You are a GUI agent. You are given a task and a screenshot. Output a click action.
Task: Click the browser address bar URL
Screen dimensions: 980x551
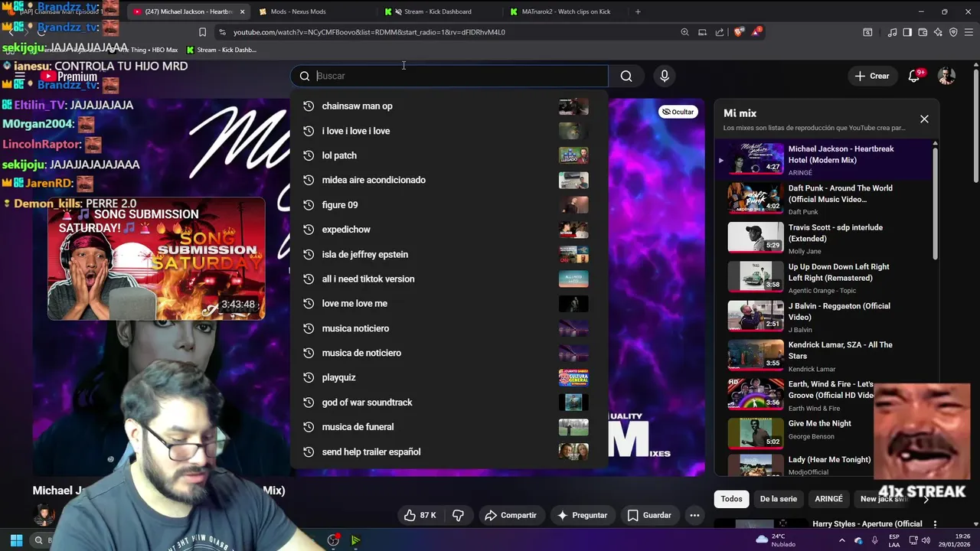[369, 32]
